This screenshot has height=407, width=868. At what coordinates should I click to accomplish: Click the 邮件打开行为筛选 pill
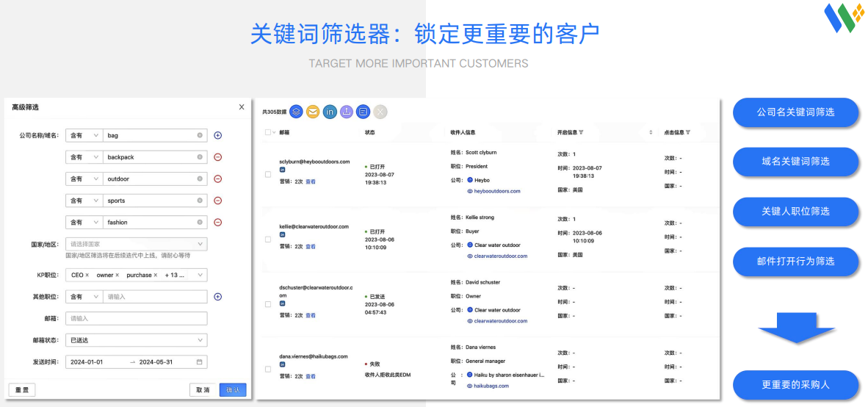pos(795,262)
